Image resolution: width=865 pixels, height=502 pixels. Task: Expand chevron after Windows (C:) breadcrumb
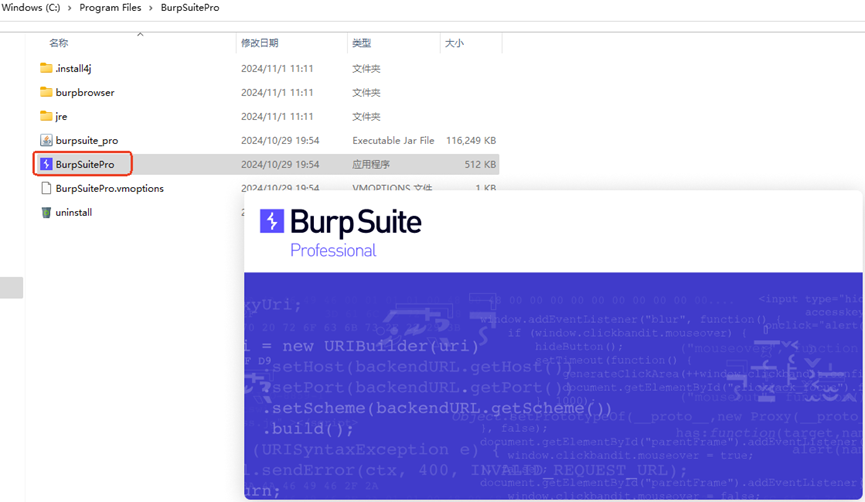(70, 8)
